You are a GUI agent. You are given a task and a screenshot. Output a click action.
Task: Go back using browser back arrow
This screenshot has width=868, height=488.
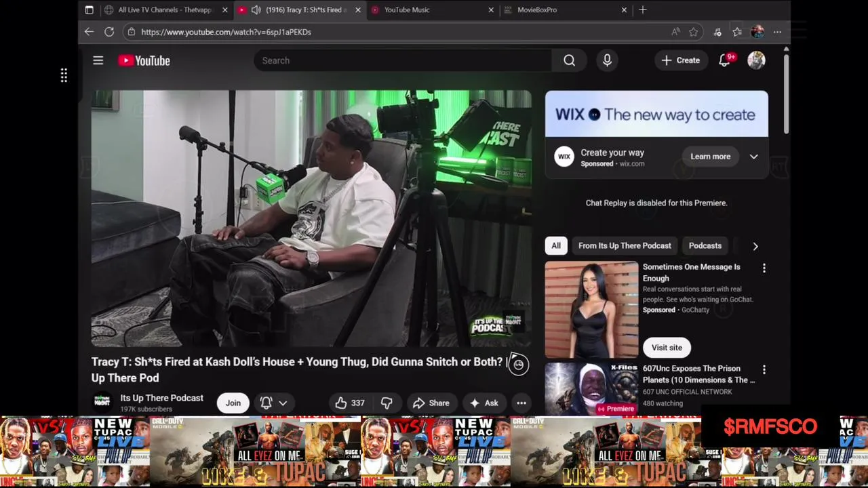click(x=89, y=32)
